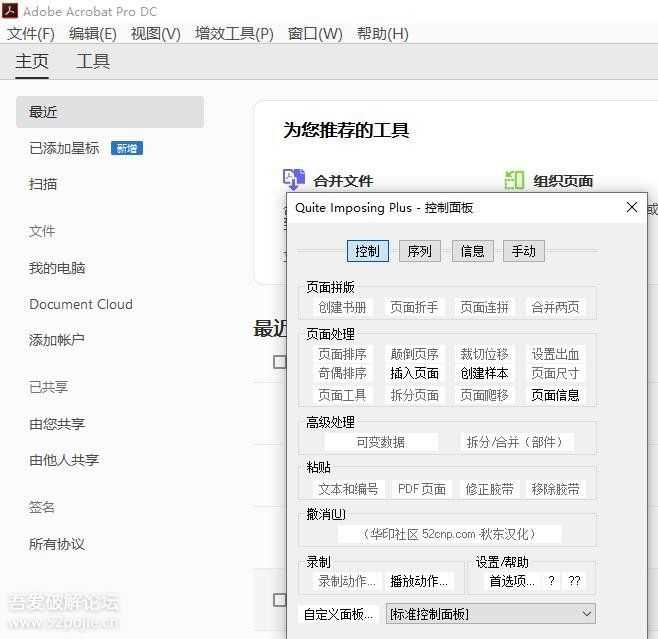The width and height of the screenshot is (658, 639).
Task: Switch to the 主页 tab
Action: point(32,61)
